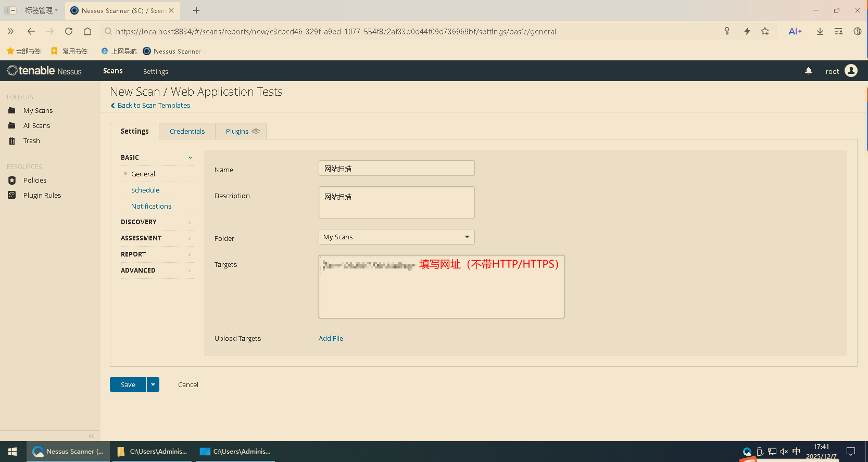Go back to Scan Templates
Image resolution: width=868 pixels, height=462 pixels.
153,106
